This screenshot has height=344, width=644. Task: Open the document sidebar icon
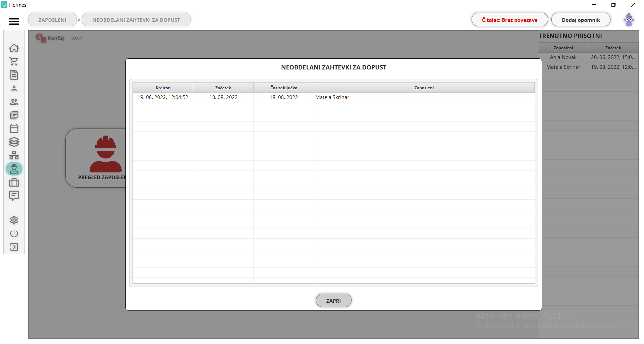14,75
